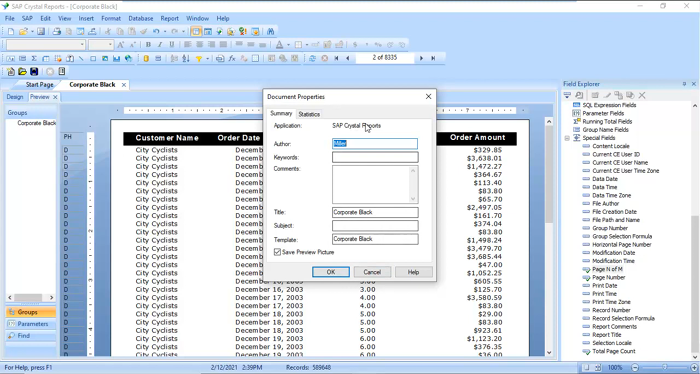Click the zoom out minus button
Screen dimensions: 700x374
[635, 367]
